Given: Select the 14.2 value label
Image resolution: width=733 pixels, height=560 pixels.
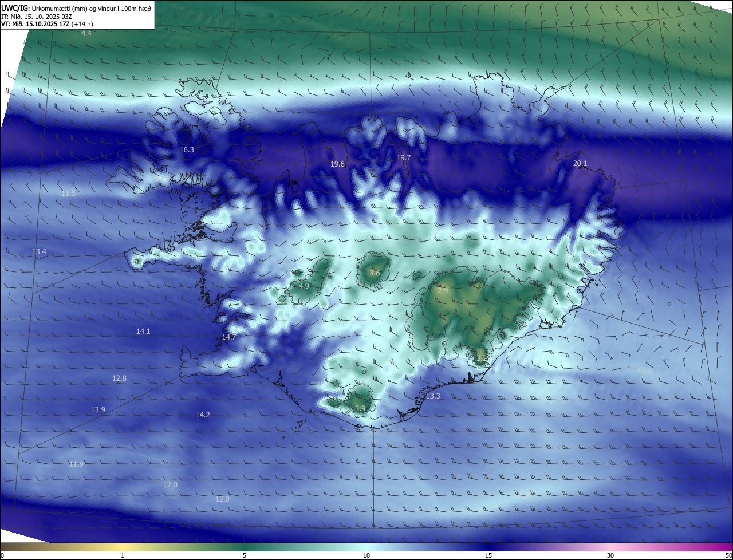Looking at the screenshot, I should (x=203, y=415).
